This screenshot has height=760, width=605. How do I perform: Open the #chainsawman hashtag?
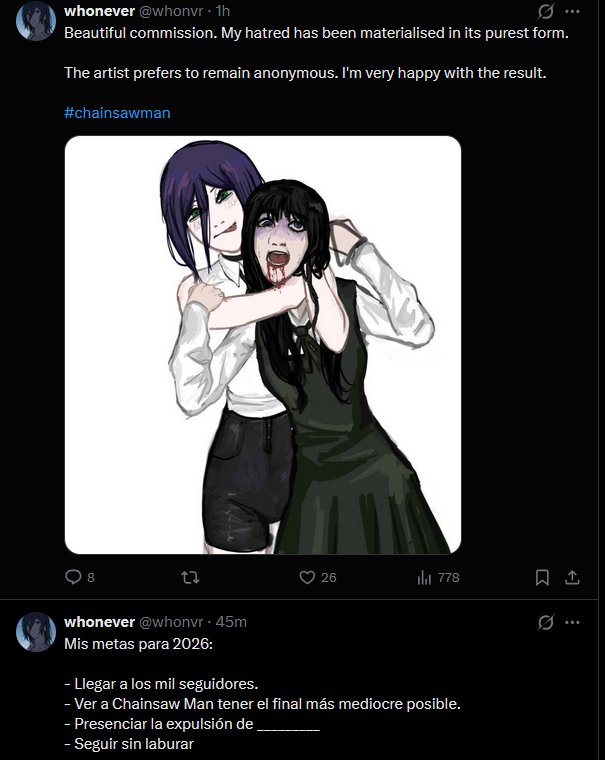click(x=117, y=112)
